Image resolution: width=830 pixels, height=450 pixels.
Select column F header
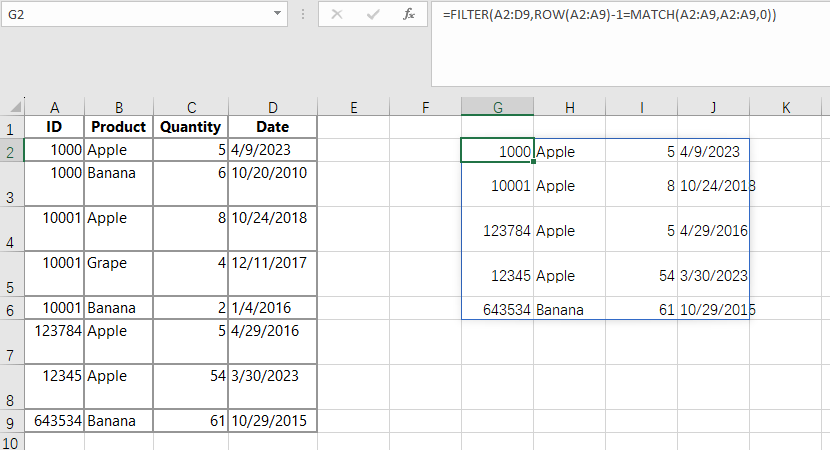[x=426, y=107]
